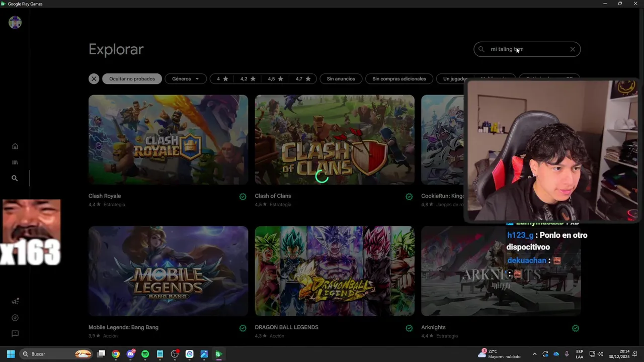
Task: Click the 'mi taling tom' search field
Action: (527, 49)
